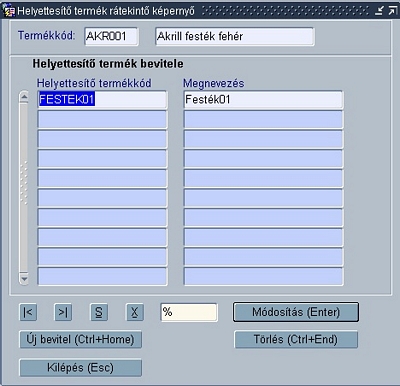Screen dimensions: 400x386
Task: Click the Új bevitel (Ctrl+Home) button
Action: click(81, 339)
